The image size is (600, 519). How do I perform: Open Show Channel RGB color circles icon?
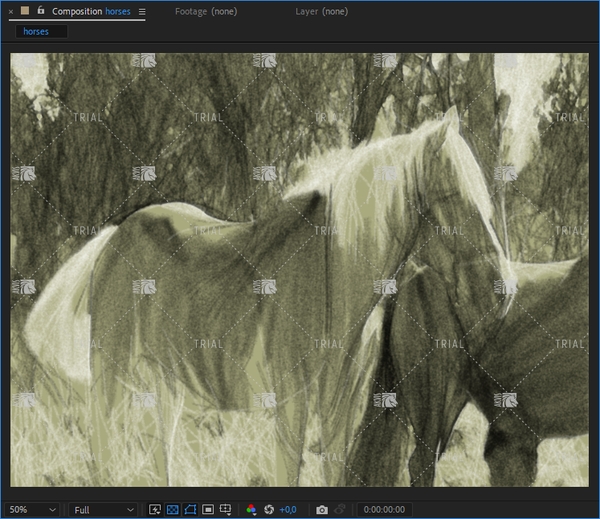pos(251,509)
